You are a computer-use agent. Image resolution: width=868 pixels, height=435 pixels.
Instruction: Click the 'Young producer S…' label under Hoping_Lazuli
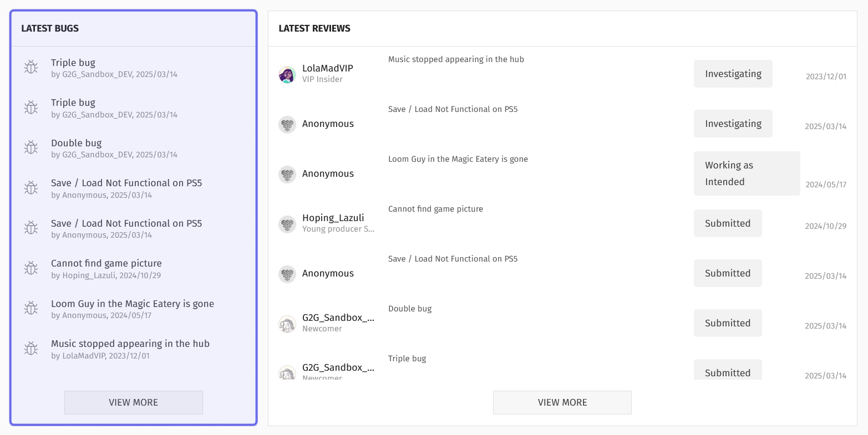338,229
